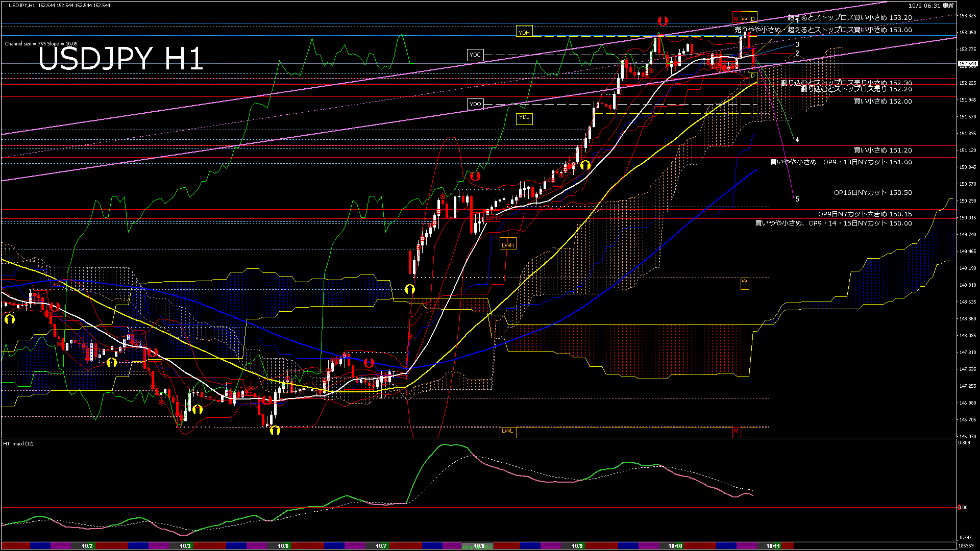Select the YDH level label box
The height and width of the screenshot is (551, 980).
[524, 32]
